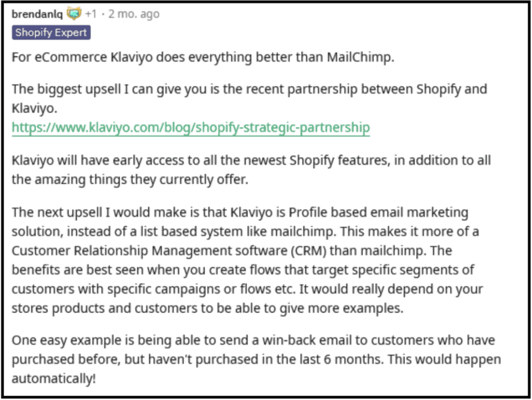Click the paragraph starting "Klaviyo will have early access"
Screen dimensions: 532x400
(249, 161)
